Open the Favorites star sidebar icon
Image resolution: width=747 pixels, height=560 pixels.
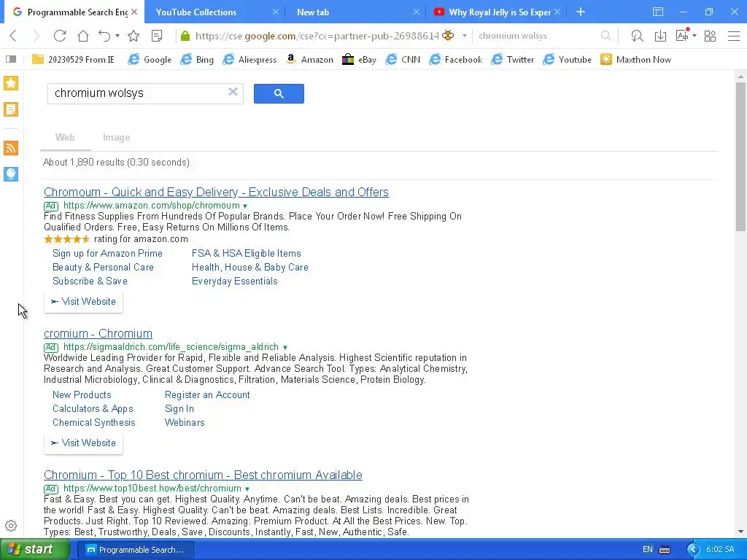click(11, 83)
